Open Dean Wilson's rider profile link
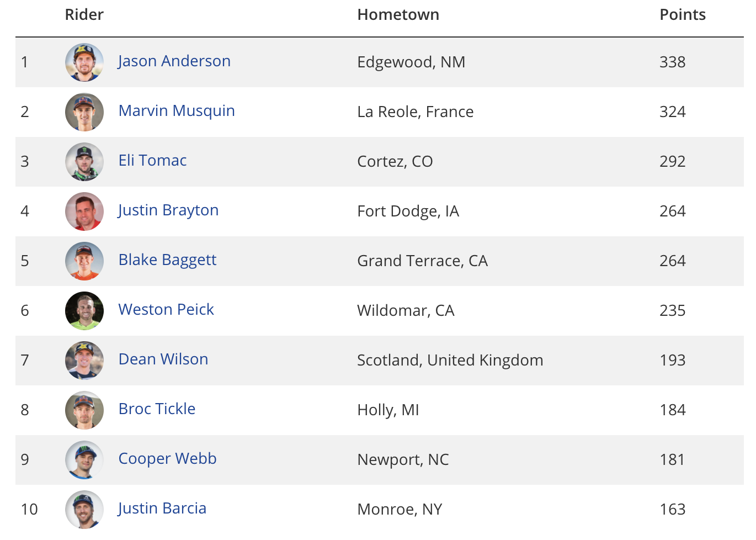 pos(163,359)
